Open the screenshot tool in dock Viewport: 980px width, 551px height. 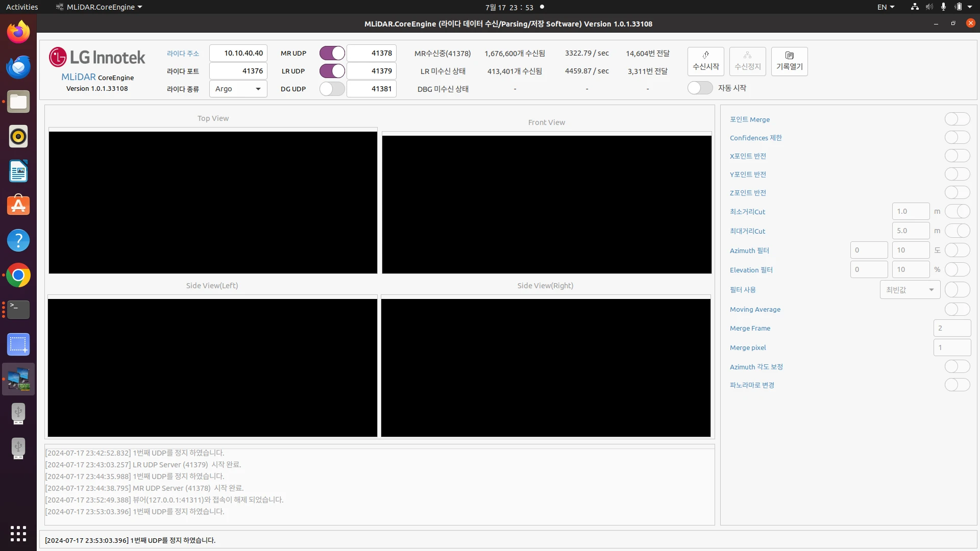[x=18, y=344]
